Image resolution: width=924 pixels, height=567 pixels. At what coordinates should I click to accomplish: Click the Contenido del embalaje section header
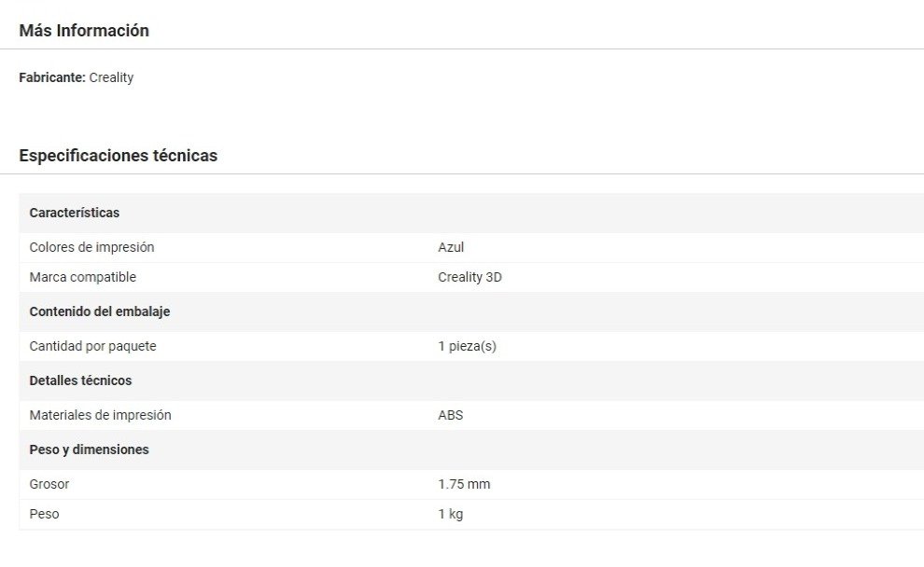(100, 311)
